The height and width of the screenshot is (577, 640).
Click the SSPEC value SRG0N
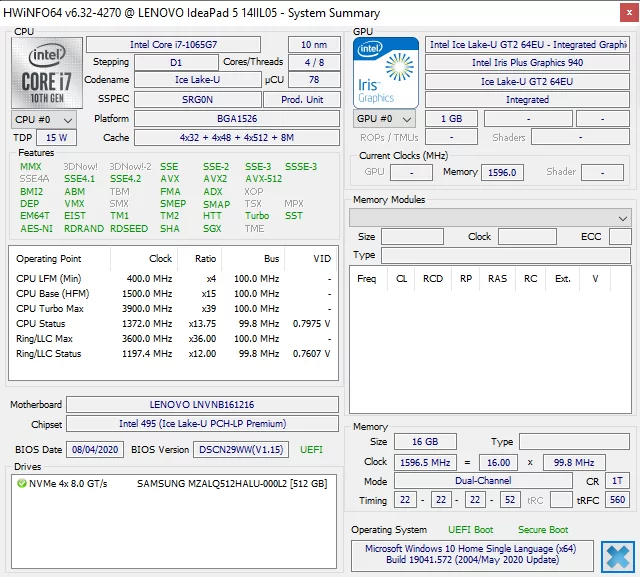pos(198,99)
